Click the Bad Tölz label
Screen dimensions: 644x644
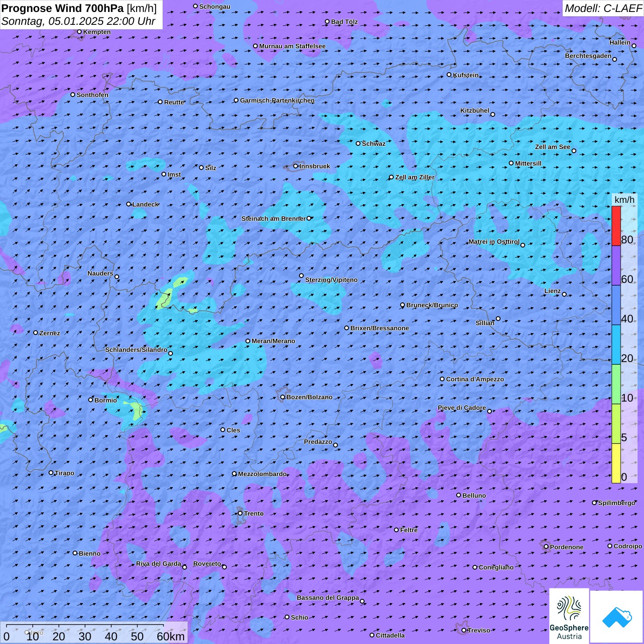click(x=344, y=22)
